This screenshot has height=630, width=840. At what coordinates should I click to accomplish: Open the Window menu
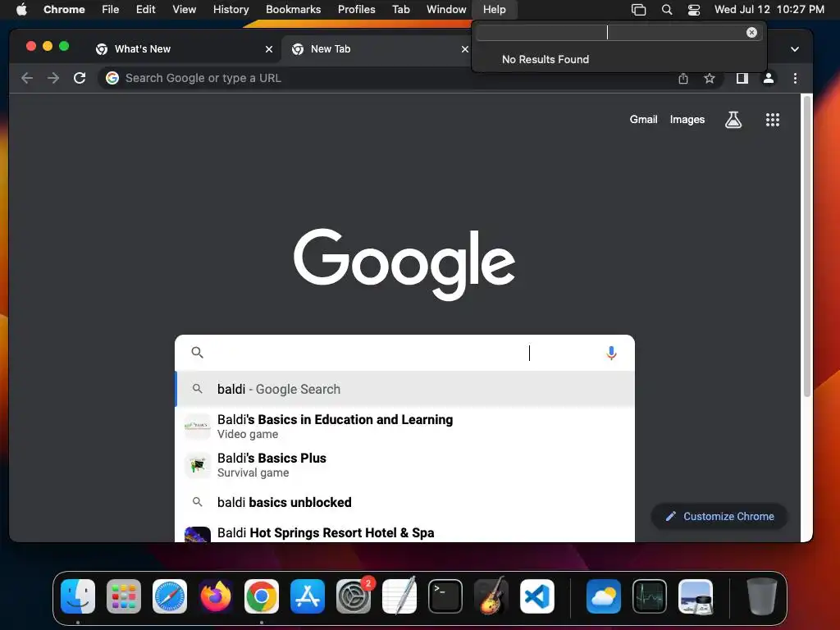pyautogui.click(x=446, y=9)
